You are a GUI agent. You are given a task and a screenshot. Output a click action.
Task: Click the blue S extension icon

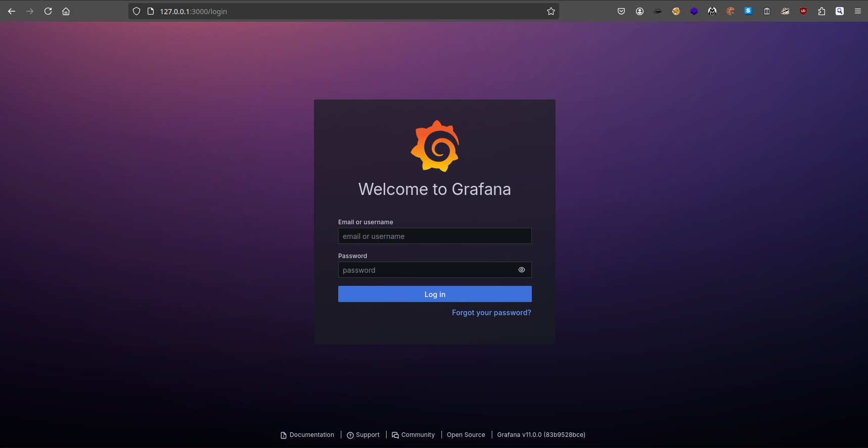click(x=749, y=11)
